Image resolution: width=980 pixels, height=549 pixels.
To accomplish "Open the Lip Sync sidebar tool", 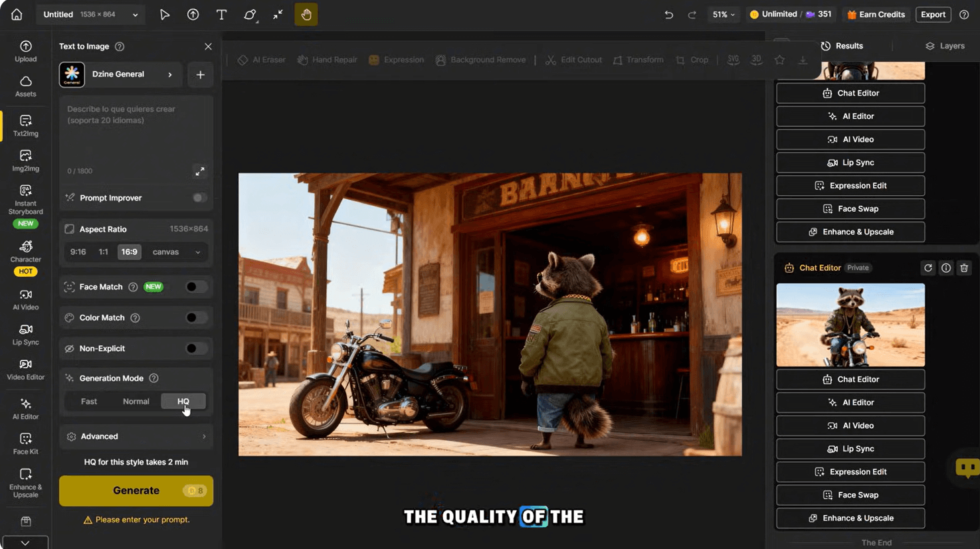I will (x=25, y=335).
